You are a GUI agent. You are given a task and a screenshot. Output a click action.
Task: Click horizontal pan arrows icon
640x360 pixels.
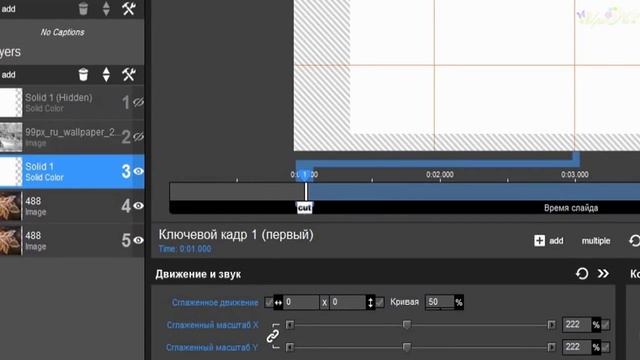coord(278,302)
